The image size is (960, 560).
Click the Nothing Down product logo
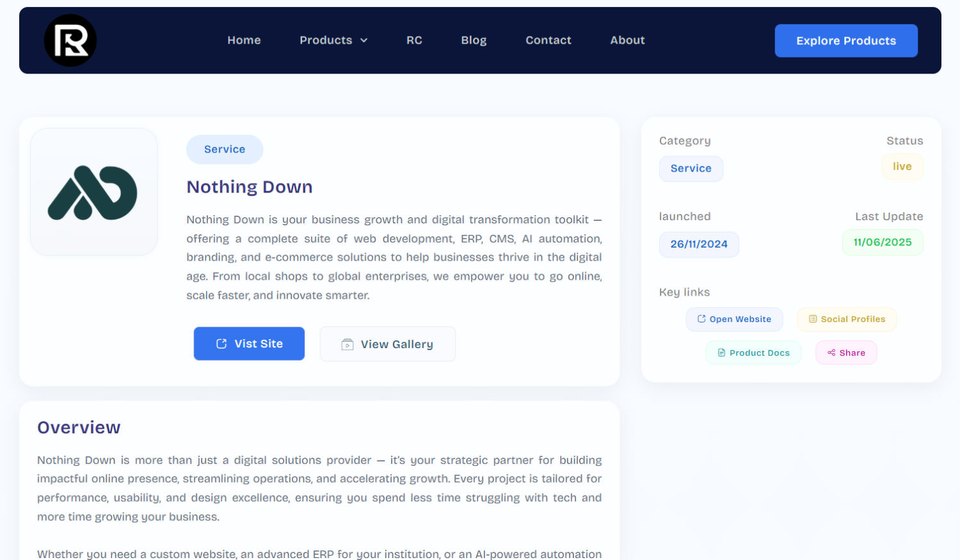point(93,191)
